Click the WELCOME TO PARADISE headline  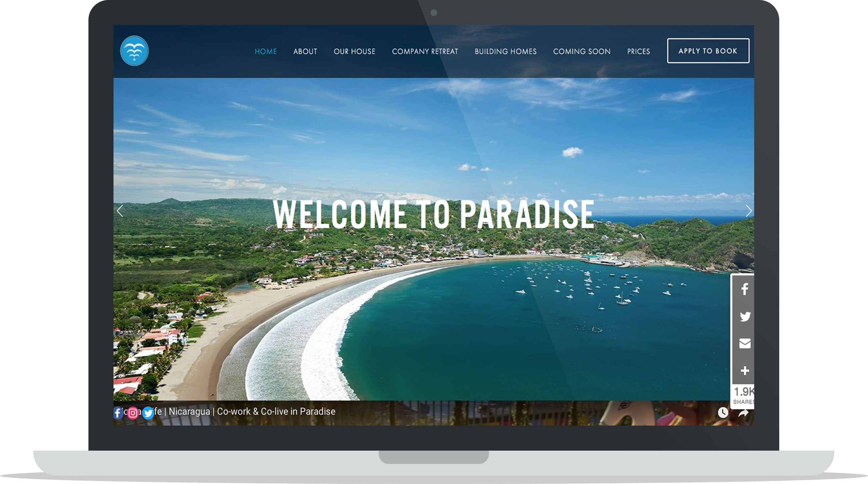tap(433, 214)
